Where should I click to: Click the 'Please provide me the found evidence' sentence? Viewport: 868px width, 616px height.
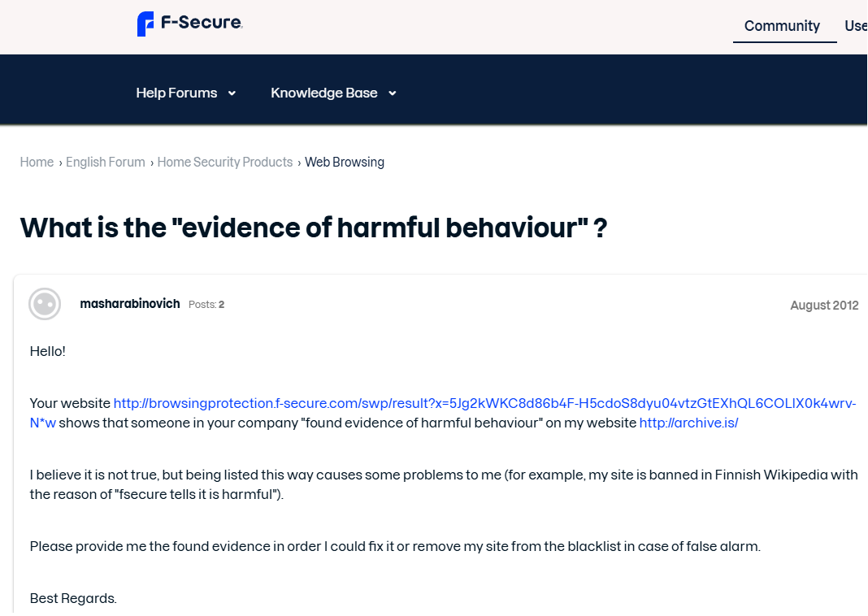[395, 546]
